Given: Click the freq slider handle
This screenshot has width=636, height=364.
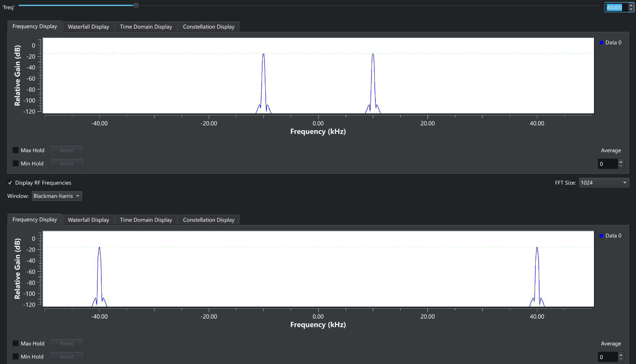Looking at the screenshot, I should click(x=136, y=5).
